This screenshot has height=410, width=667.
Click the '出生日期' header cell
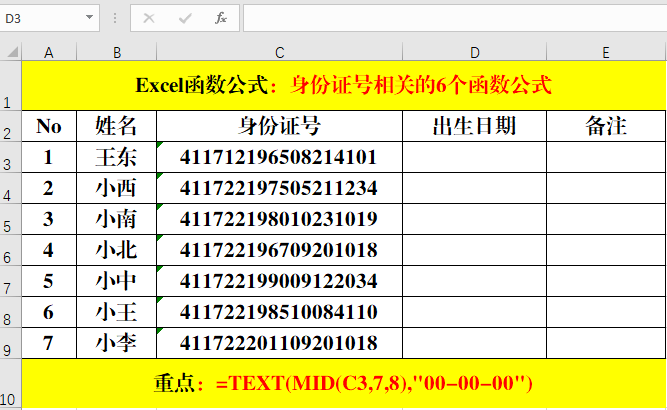tap(474, 126)
